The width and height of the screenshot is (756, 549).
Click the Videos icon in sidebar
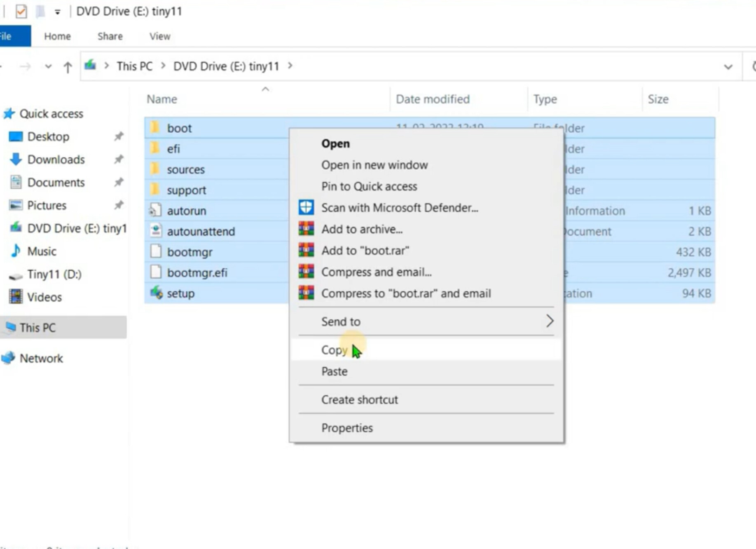[16, 297]
